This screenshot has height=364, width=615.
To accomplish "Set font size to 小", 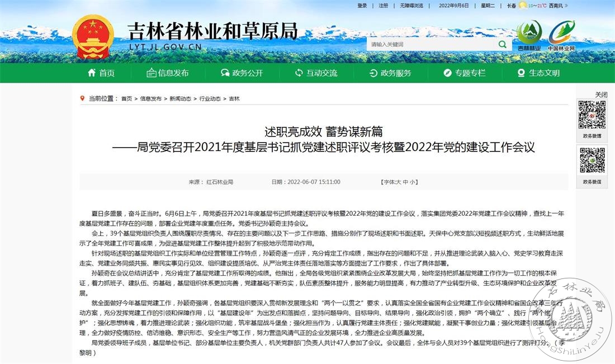I will [412, 182].
